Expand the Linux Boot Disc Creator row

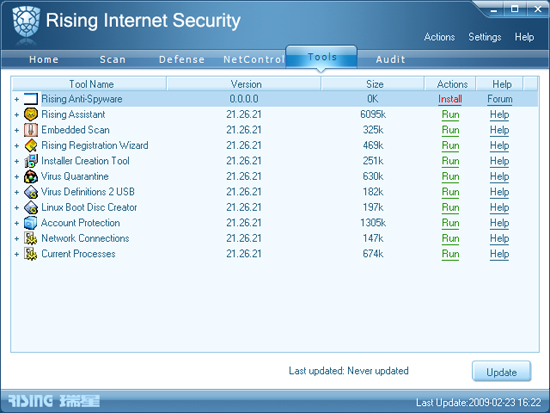pos(16,208)
